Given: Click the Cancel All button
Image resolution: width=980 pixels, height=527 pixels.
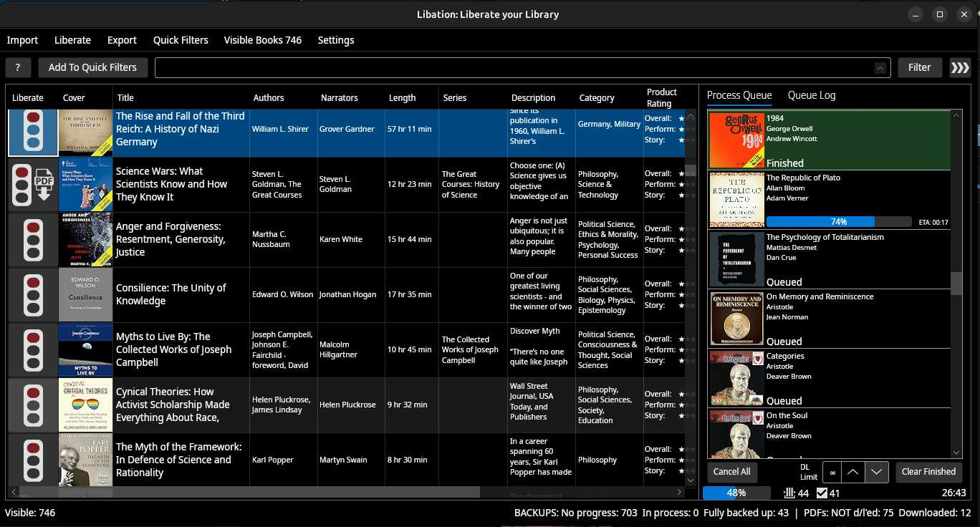Looking at the screenshot, I should pyautogui.click(x=731, y=472).
